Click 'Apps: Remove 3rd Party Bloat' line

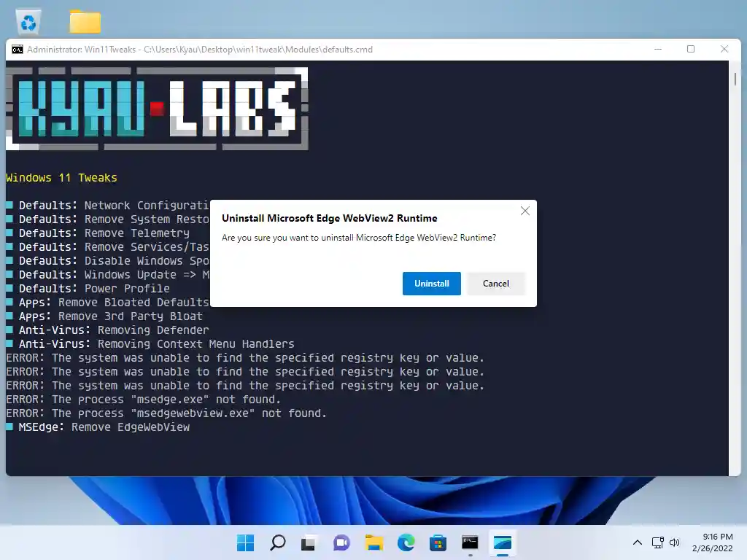click(104, 316)
